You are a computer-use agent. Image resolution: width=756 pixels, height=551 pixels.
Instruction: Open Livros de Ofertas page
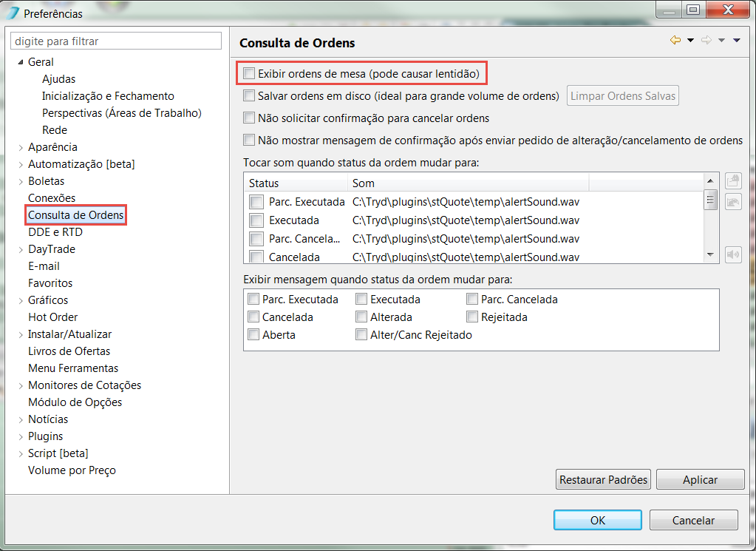click(x=69, y=351)
